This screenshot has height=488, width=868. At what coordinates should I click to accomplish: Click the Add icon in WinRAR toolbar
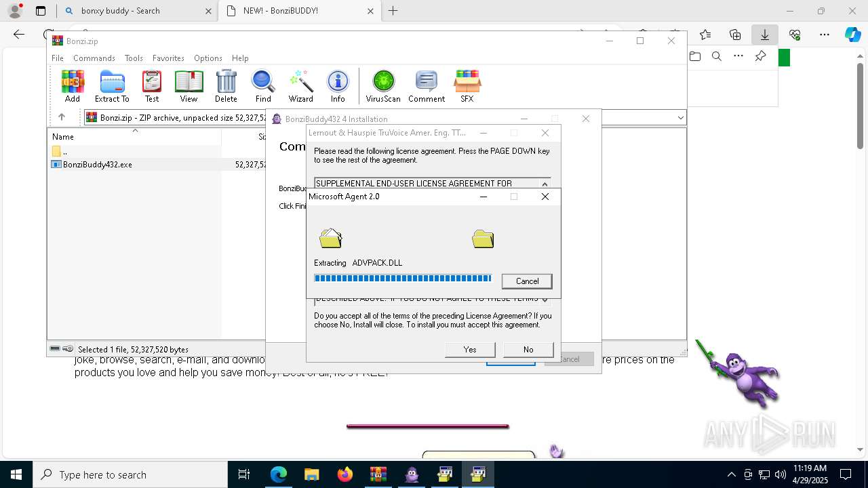[x=73, y=86]
